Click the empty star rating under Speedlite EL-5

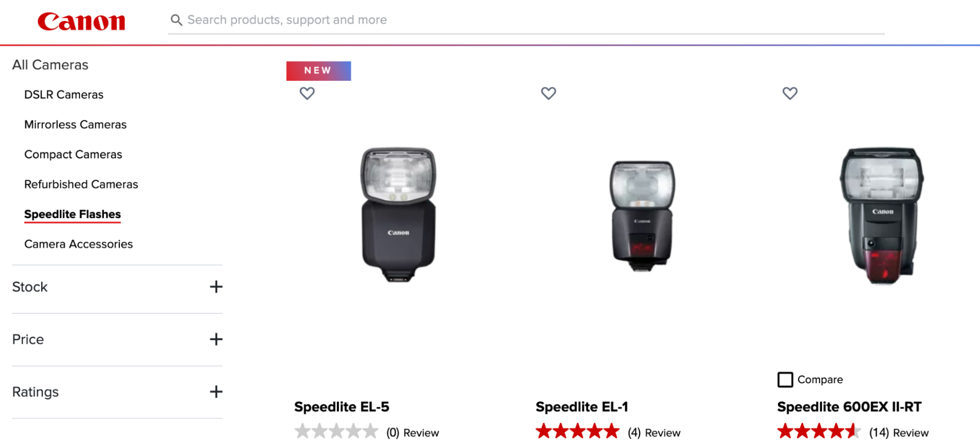(336, 432)
